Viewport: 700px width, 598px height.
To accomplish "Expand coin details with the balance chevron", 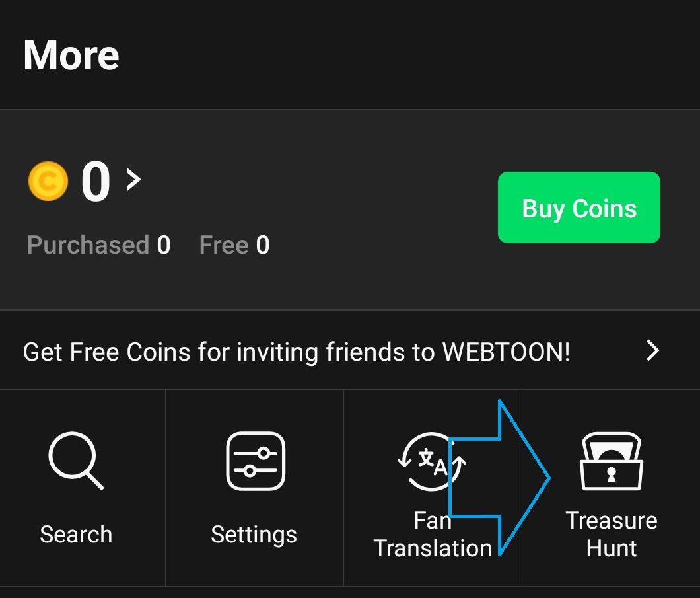I will (x=134, y=179).
